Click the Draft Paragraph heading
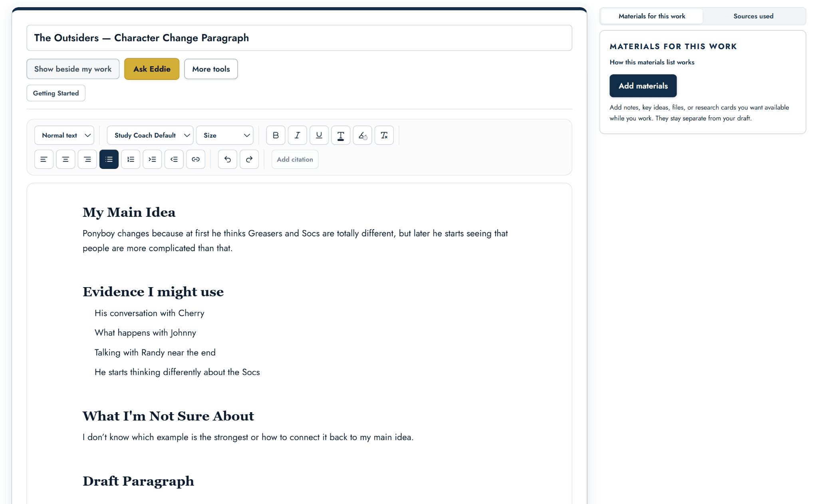This screenshot has height=504, width=818. (138, 481)
